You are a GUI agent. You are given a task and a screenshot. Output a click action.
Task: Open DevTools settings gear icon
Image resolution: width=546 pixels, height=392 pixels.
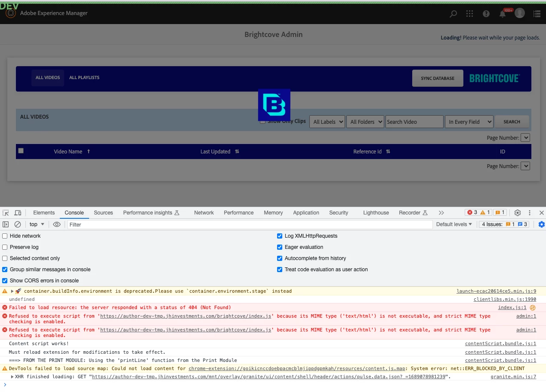click(x=518, y=213)
